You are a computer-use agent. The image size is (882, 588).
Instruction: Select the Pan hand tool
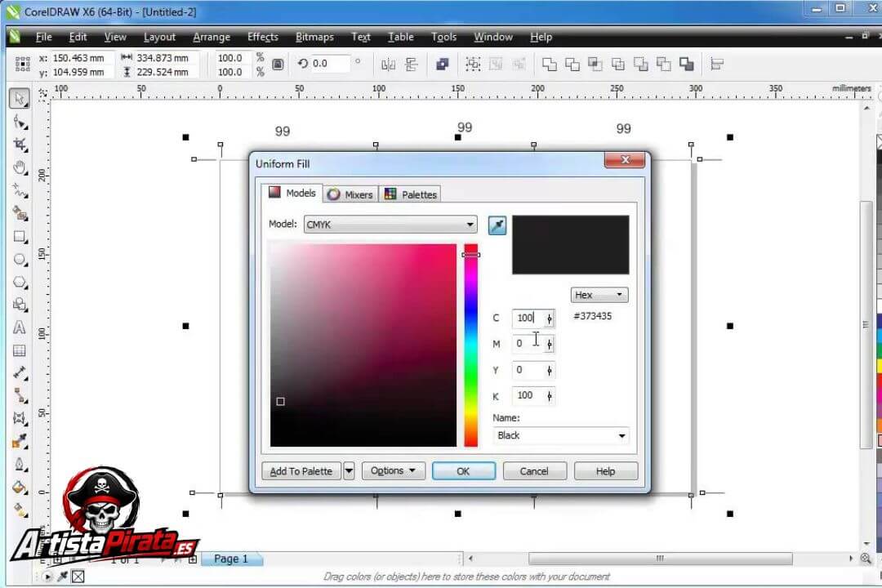coord(20,167)
